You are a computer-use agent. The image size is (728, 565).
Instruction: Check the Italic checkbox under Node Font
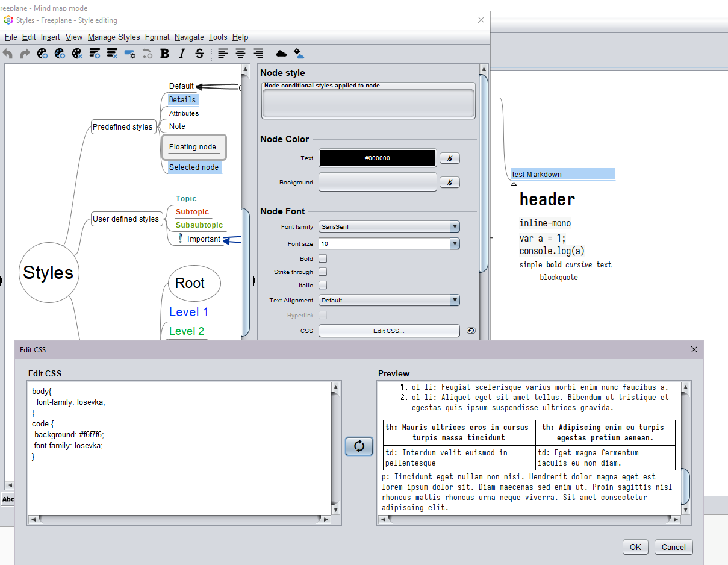(x=323, y=286)
